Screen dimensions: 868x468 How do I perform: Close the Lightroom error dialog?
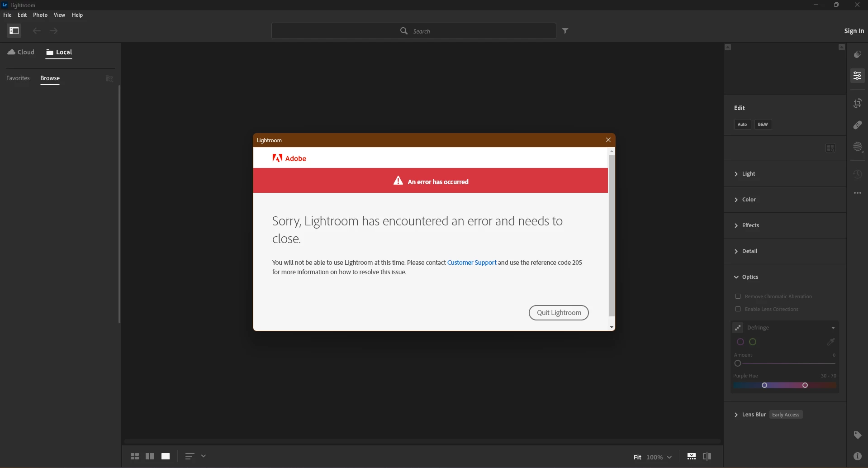pyautogui.click(x=608, y=140)
